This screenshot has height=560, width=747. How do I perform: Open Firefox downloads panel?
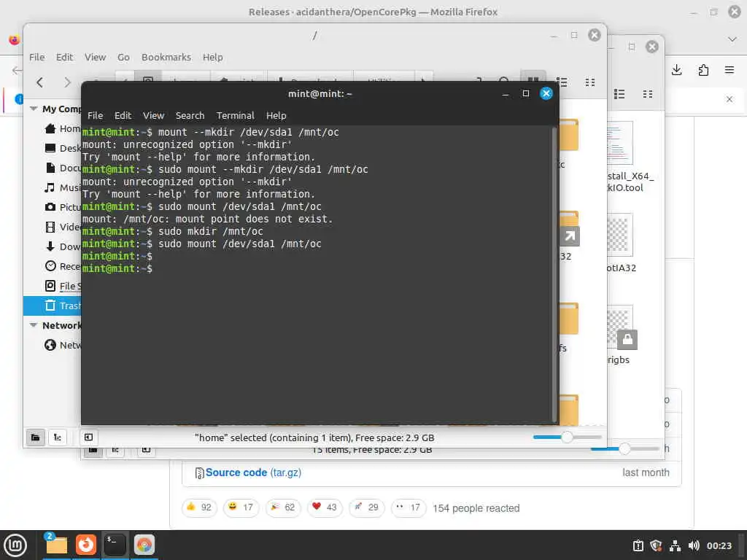[676, 71]
